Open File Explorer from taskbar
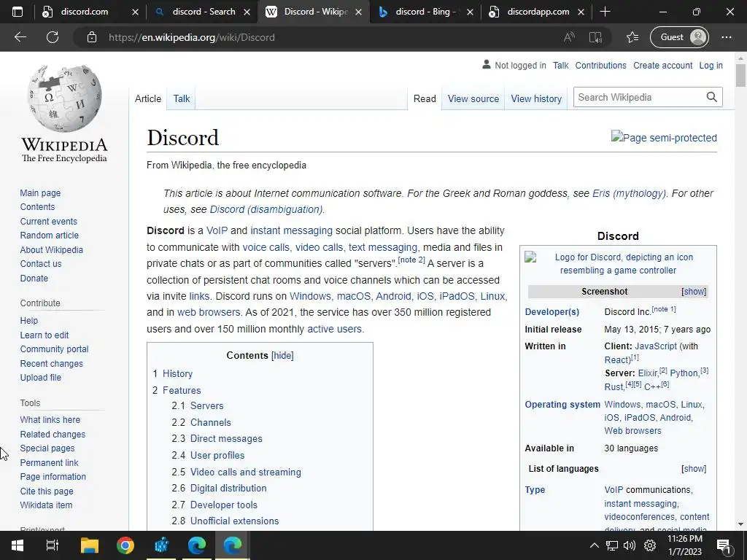This screenshot has height=560, width=747. pyautogui.click(x=89, y=545)
